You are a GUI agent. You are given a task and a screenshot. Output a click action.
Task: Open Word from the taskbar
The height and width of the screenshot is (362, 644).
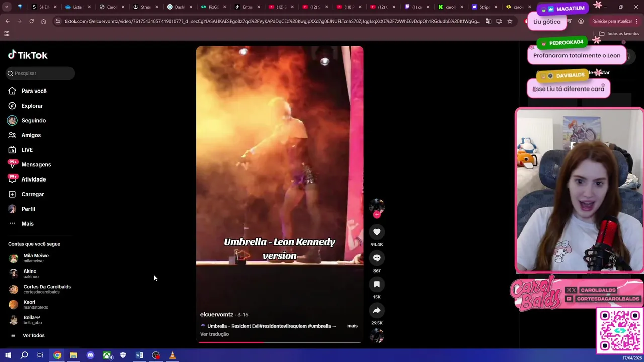point(139,355)
